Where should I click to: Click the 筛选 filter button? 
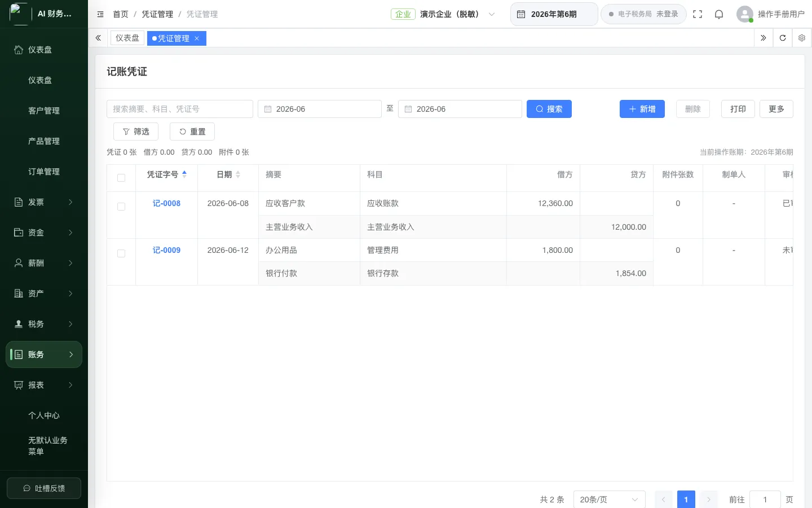[x=136, y=132]
